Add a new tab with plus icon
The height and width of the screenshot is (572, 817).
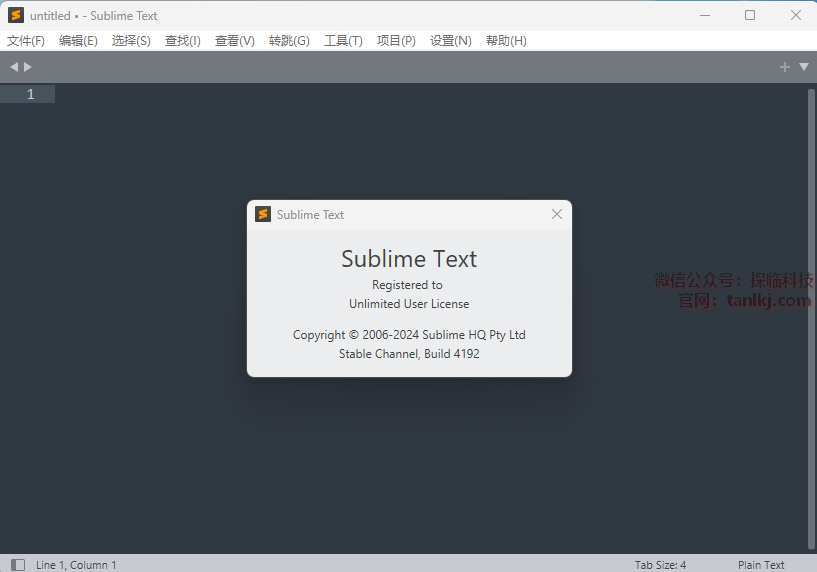click(x=785, y=67)
